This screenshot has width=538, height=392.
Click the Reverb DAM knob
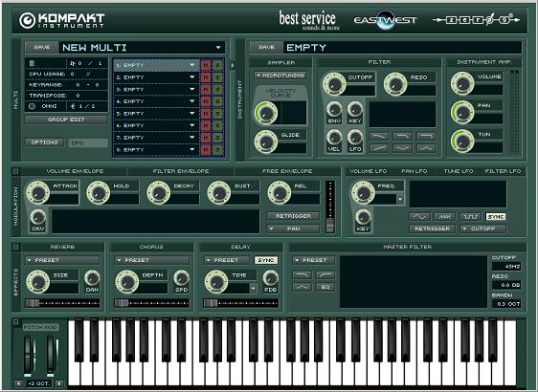pos(92,278)
